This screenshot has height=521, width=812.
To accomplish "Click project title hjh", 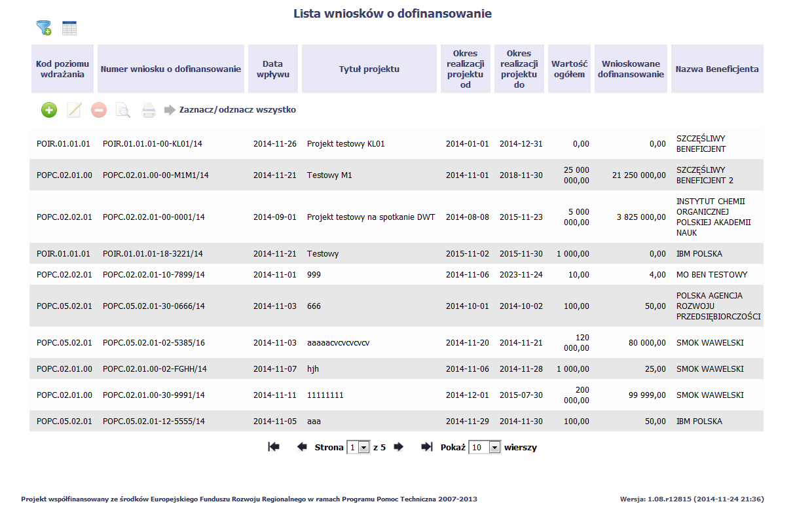I will [313, 369].
